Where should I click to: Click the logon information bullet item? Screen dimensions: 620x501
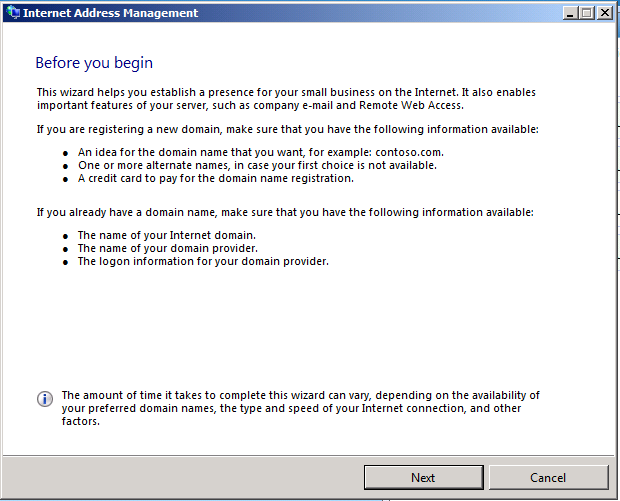[203, 261]
